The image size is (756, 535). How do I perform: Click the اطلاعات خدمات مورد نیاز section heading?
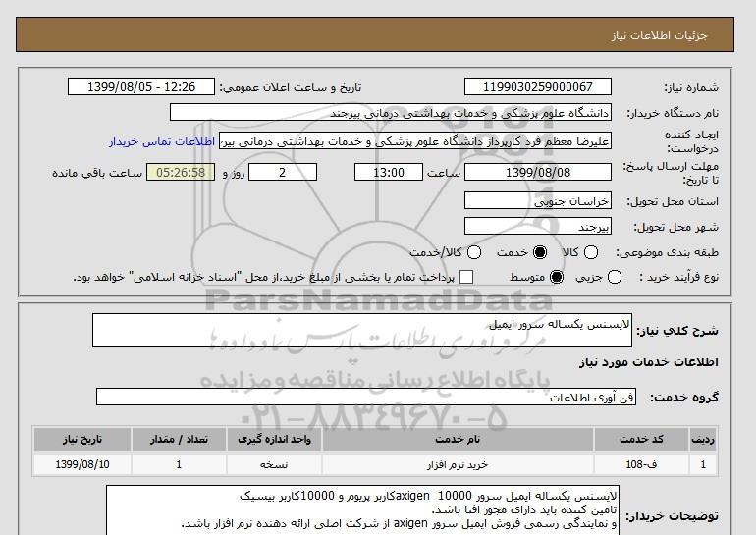coord(648,362)
